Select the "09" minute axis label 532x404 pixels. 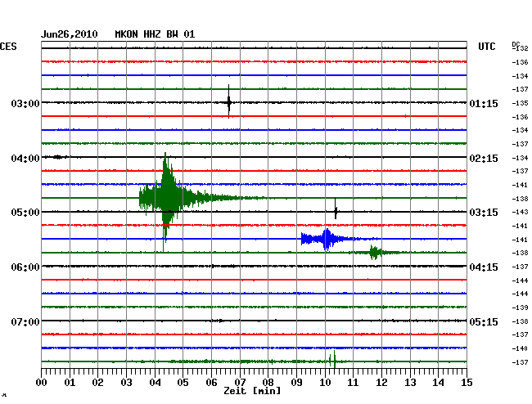pos(296,382)
